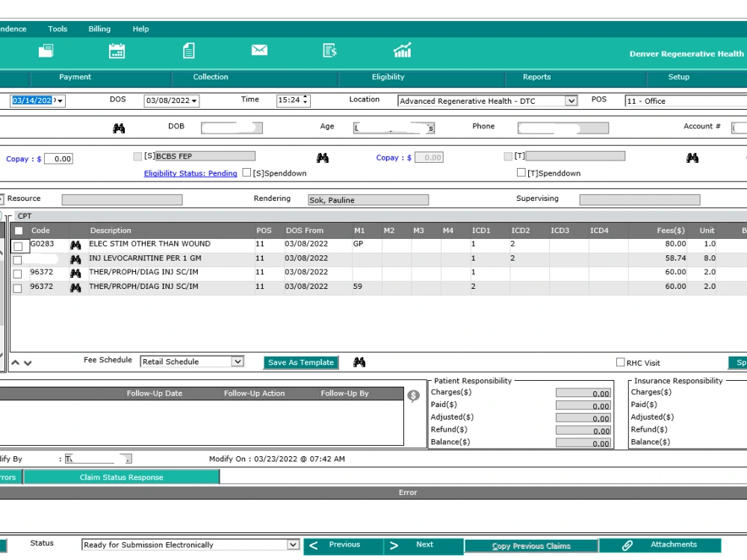Open the Tools menu
This screenshot has width=747, height=560.
click(58, 28)
